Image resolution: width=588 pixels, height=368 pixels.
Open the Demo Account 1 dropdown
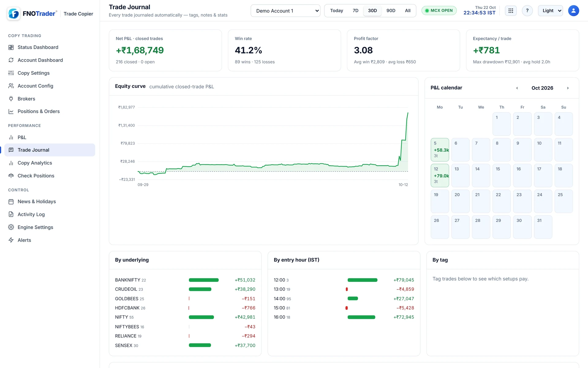pyautogui.click(x=285, y=11)
